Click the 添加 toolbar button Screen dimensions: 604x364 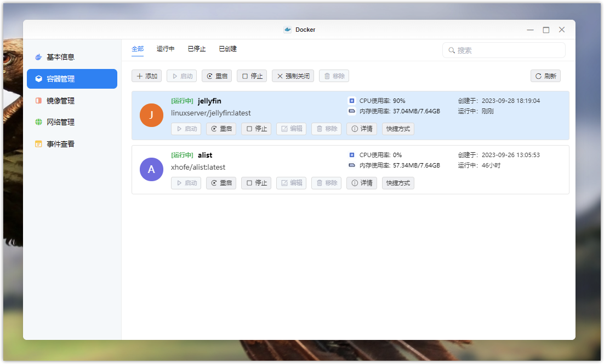[147, 76]
